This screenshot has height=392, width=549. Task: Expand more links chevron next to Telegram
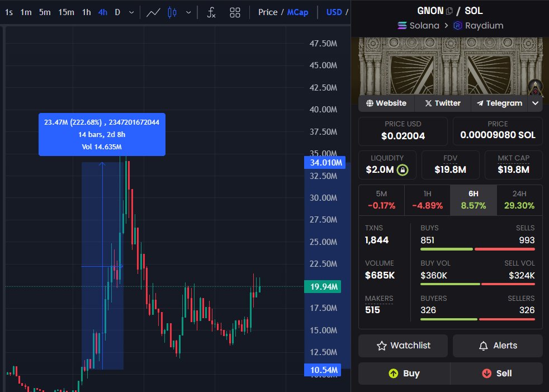coord(536,103)
